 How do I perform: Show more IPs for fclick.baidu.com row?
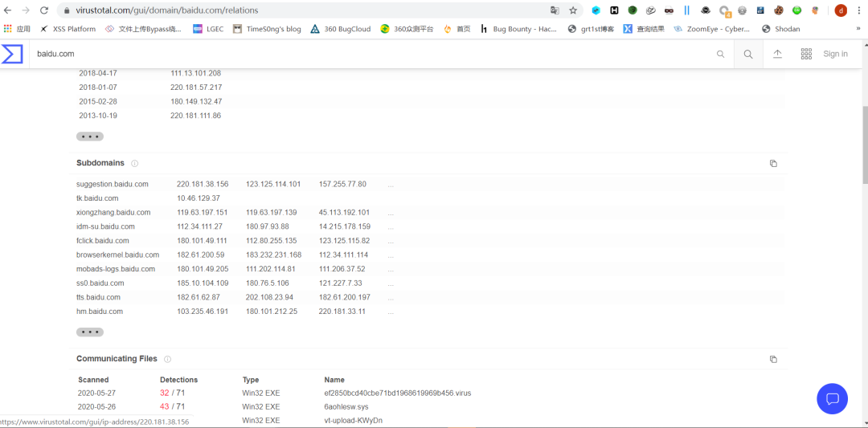click(391, 241)
